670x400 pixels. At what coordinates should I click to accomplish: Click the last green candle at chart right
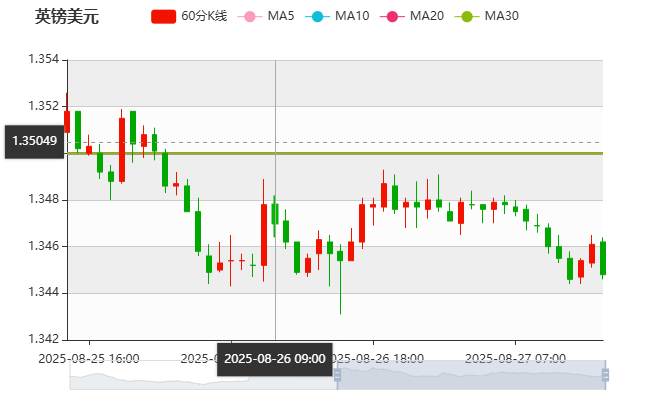point(602,258)
